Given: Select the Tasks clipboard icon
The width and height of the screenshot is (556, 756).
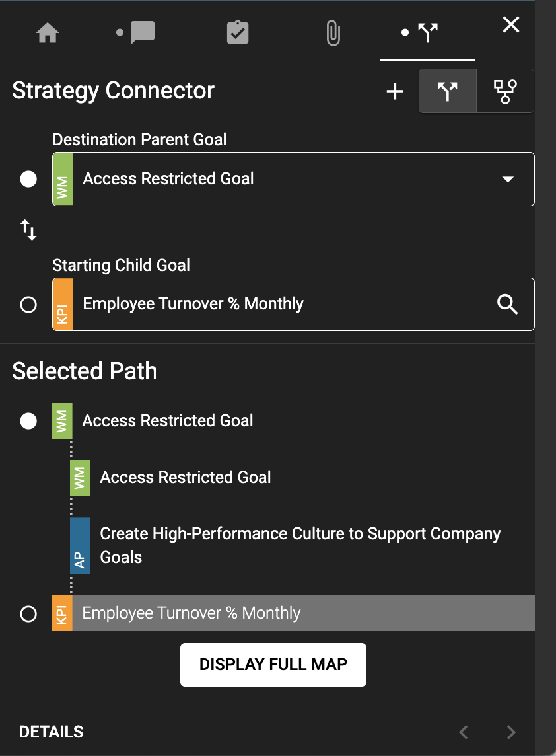Looking at the screenshot, I should tap(238, 30).
